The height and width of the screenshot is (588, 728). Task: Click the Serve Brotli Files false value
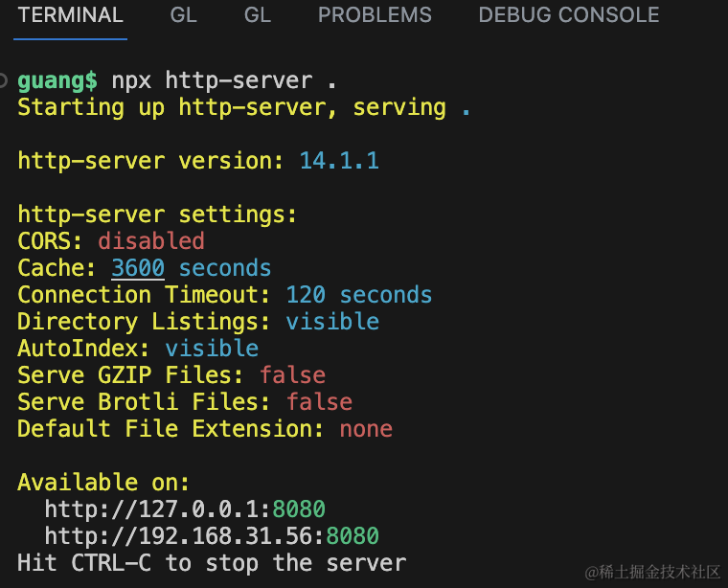coord(319,402)
